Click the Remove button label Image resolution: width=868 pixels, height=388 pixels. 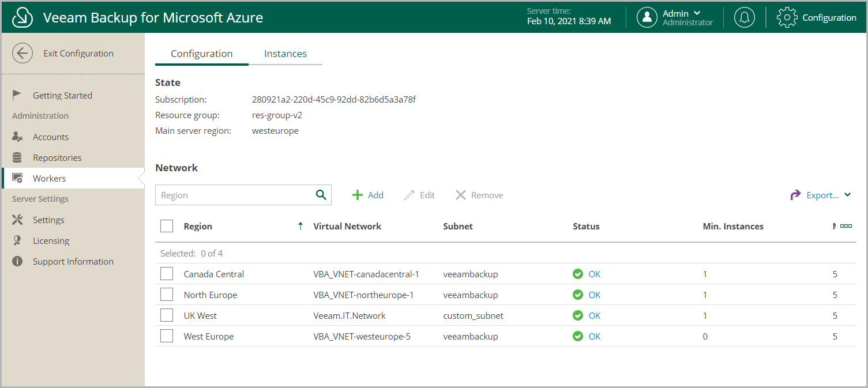tap(487, 195)
